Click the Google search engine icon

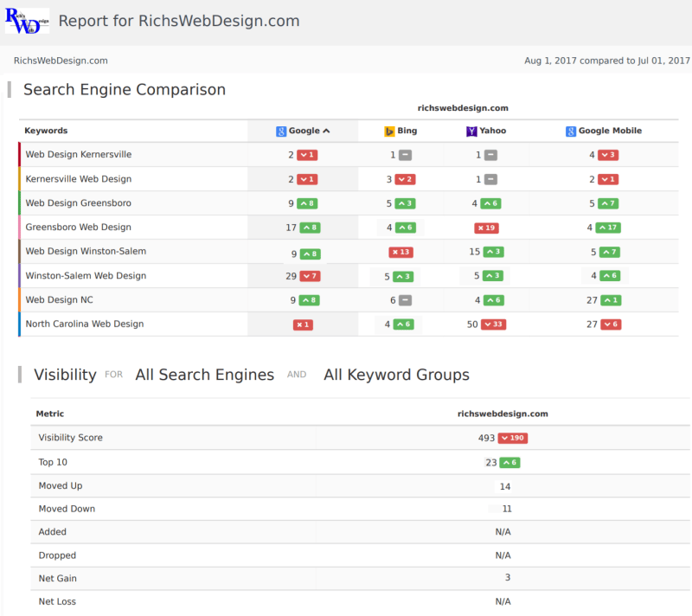tap(281, 131)
